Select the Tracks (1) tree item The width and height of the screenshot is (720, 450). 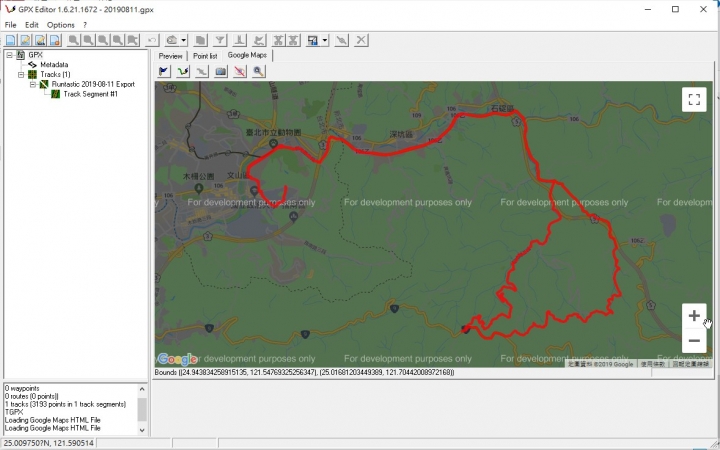click(55, 74)
